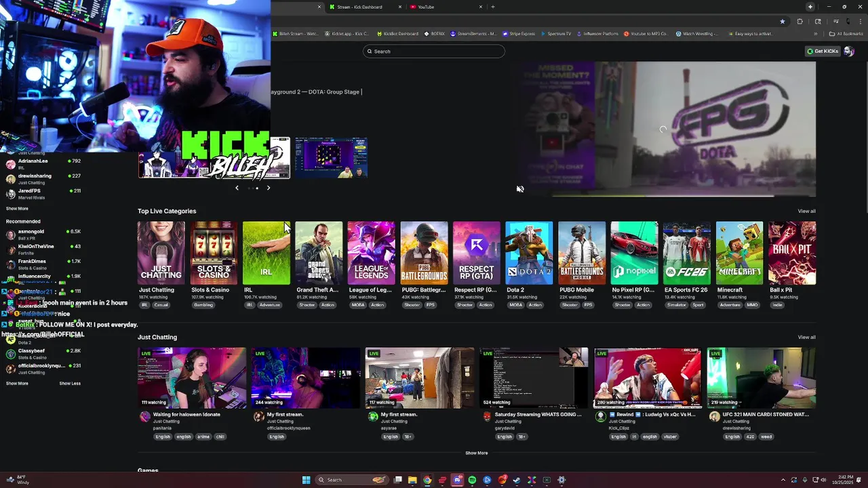Viewport: 868px width, 488px height.
Task: Open the League of Legends category card
Action: (371, 253)
